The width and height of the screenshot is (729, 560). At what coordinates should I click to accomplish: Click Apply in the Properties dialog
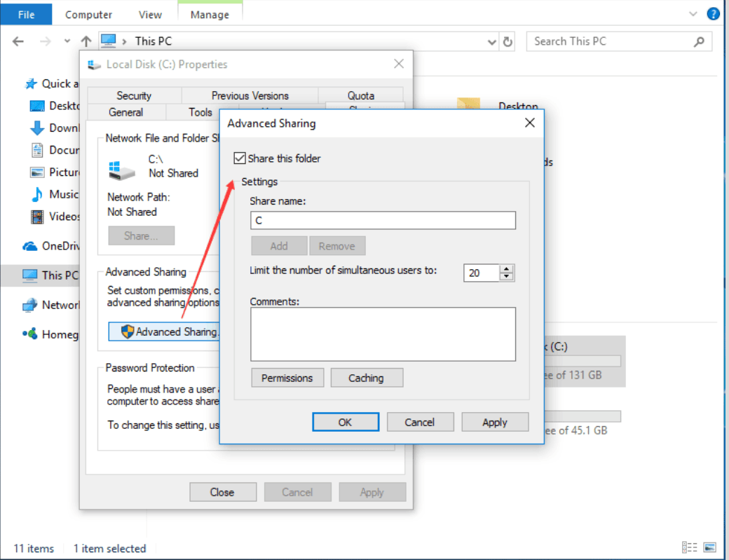point(372,492)
